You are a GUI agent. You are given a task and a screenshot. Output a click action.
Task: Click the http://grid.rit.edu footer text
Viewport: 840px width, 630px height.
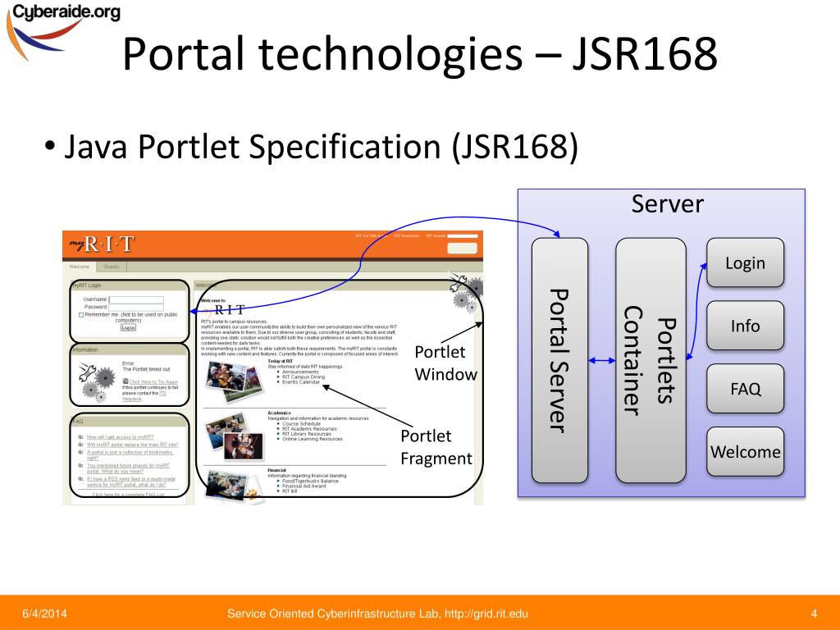[486, 614]
